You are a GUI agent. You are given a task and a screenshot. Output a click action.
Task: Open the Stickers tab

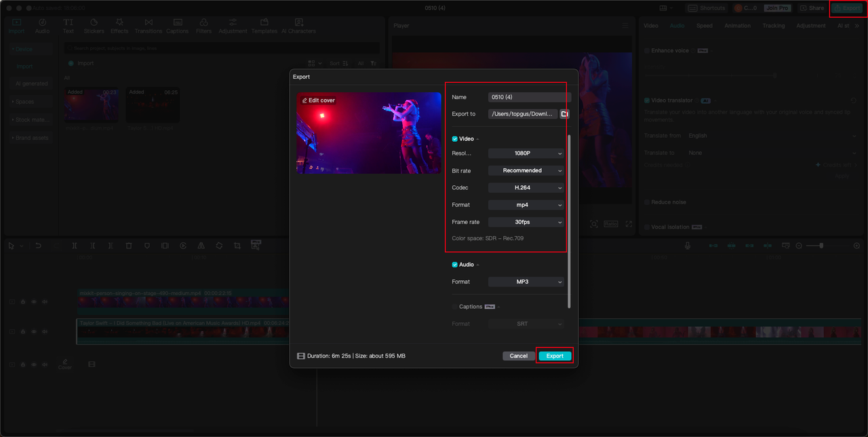pos(94,26)
